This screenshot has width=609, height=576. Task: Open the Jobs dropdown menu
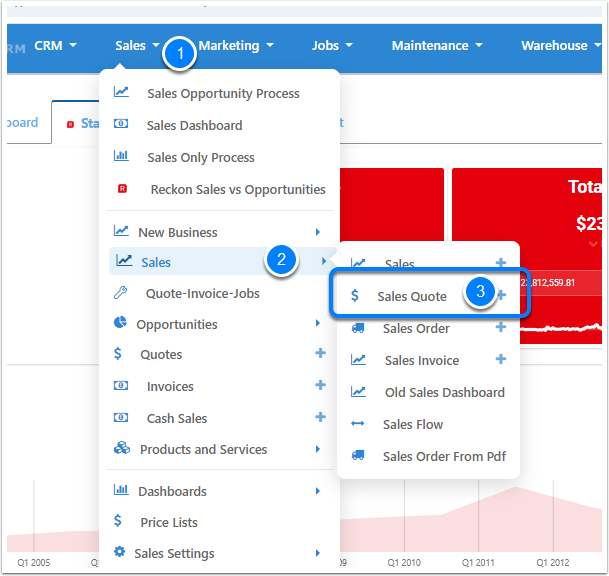click(x=332, y=45)
